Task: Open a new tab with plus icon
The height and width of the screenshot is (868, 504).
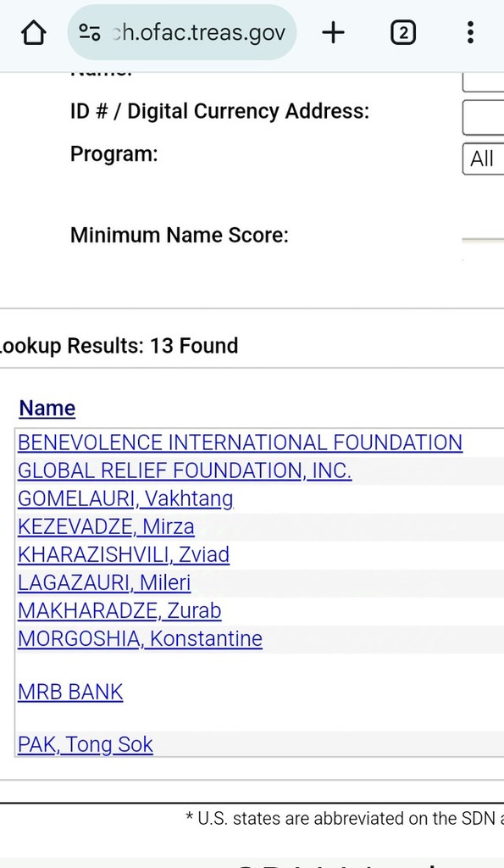Action: pos(333,33)
